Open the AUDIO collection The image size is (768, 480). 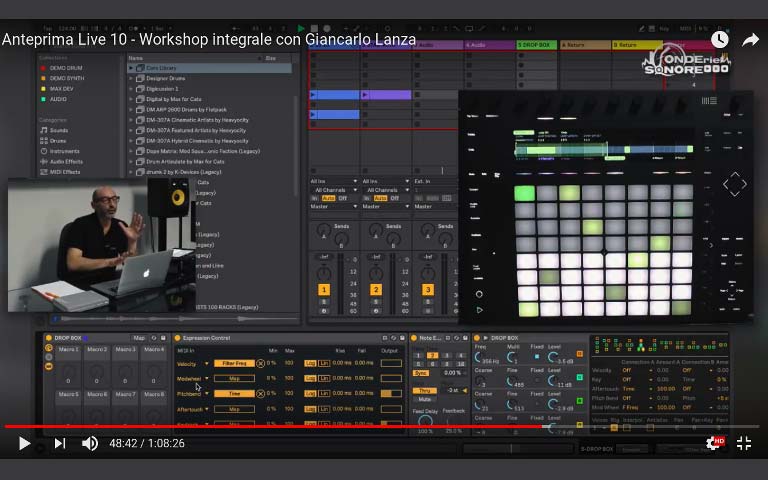pos(54,99)
